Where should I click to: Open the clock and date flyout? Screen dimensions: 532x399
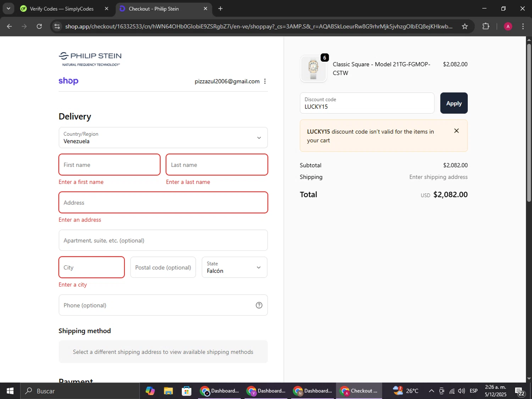(495, 391)
